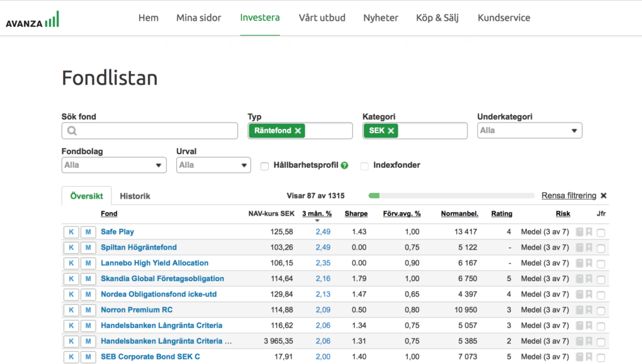Click the M button for SEB Corporate Bond SEK C

point(88,357)
